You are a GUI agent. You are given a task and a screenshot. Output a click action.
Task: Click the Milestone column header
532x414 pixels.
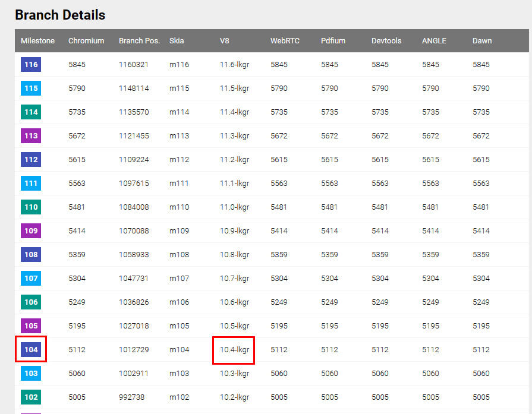tap(37, 41)
